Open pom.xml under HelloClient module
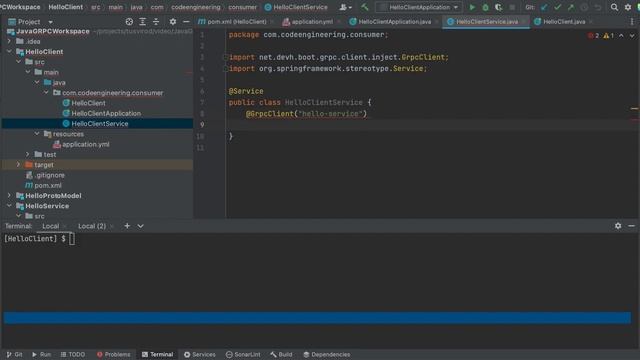 pos(48,185)
